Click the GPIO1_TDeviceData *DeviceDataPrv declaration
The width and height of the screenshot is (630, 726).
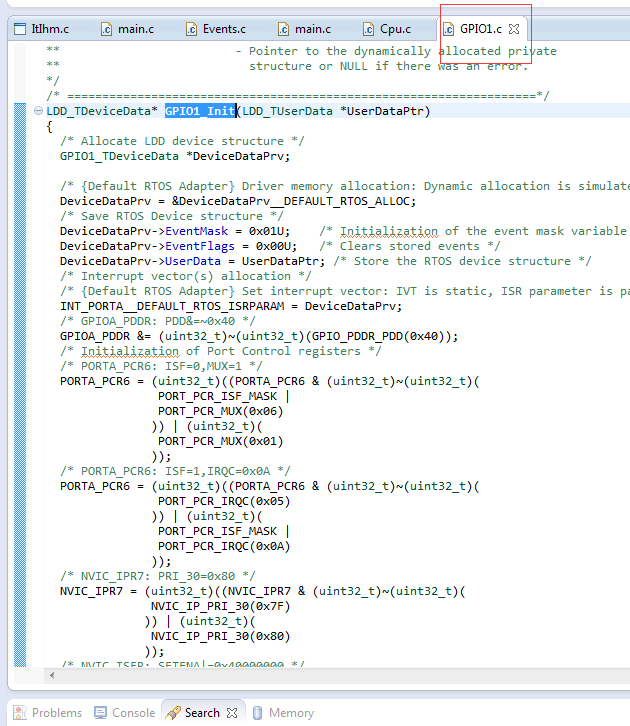[175, 156]
